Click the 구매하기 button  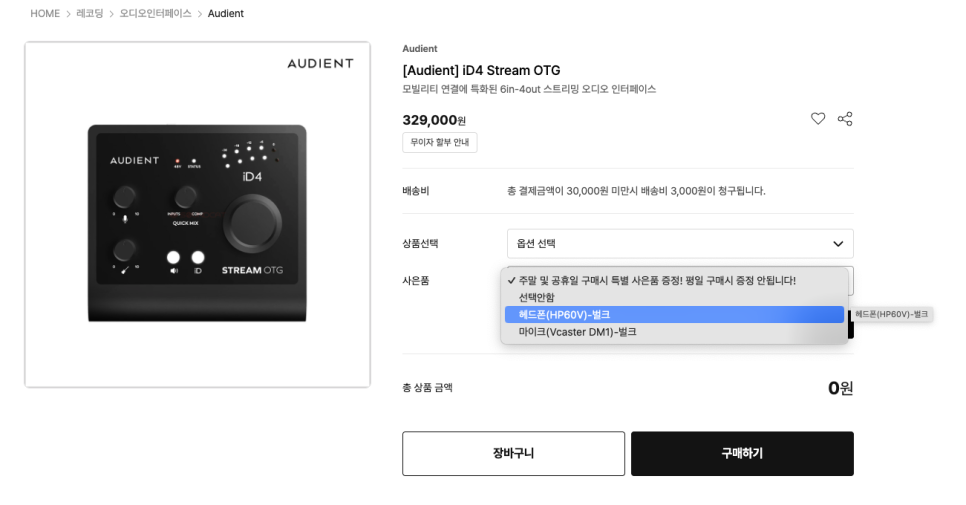pos(742,453)
